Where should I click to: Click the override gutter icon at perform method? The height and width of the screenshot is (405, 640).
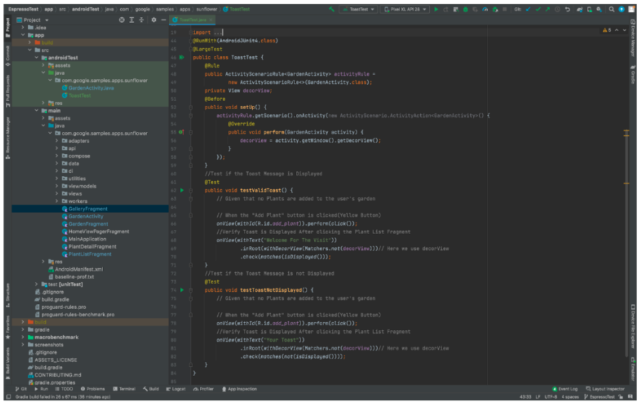(182, 132)
